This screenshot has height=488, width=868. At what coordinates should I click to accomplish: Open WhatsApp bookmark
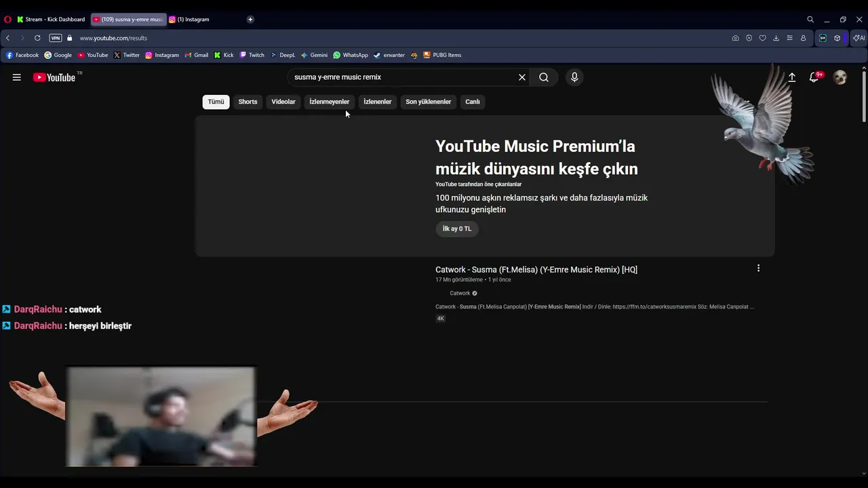coord(351,55)
